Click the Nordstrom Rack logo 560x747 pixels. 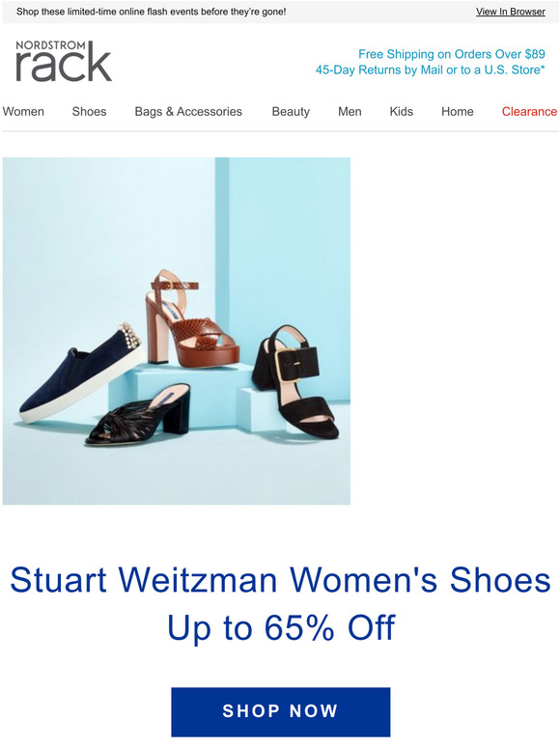pyautogui.click(x=64, y=61)
